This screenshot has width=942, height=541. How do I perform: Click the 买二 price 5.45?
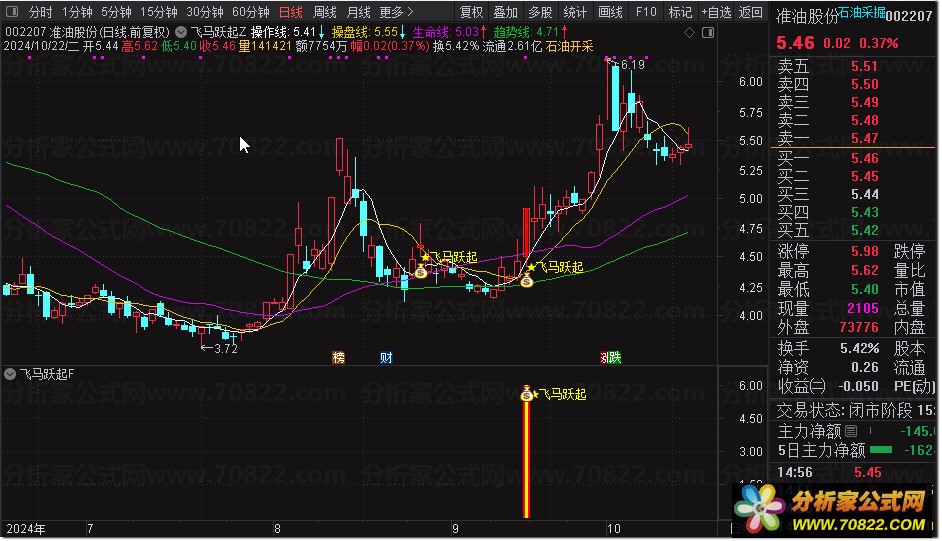(x=864, y=177)
